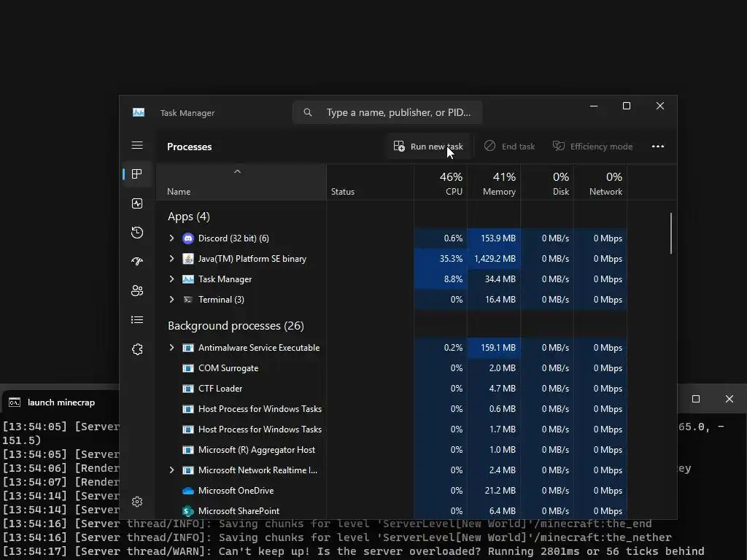747x560 pixels.
Task: Select first Host Process for Windows Tasks row
Action: (x=392, y=409)
